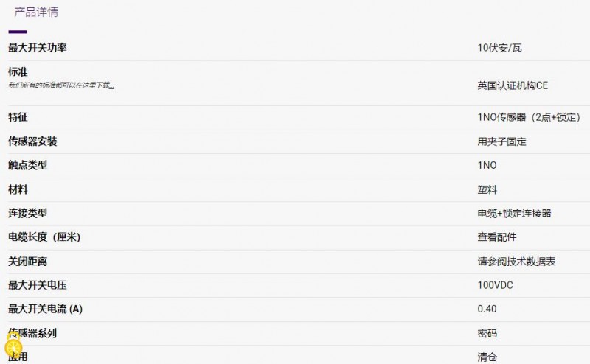The width and height of the screenshot is (590, 364).
Task: Click the 触点类型 label
Action: coord(27,165)
